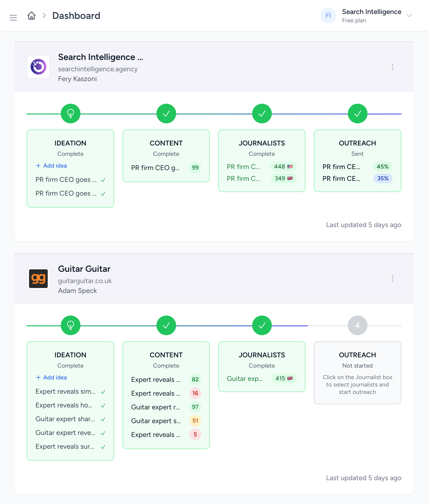Open the hamburger sidebar menu
Screen dimensions: 429x504
tap(13, 17)
